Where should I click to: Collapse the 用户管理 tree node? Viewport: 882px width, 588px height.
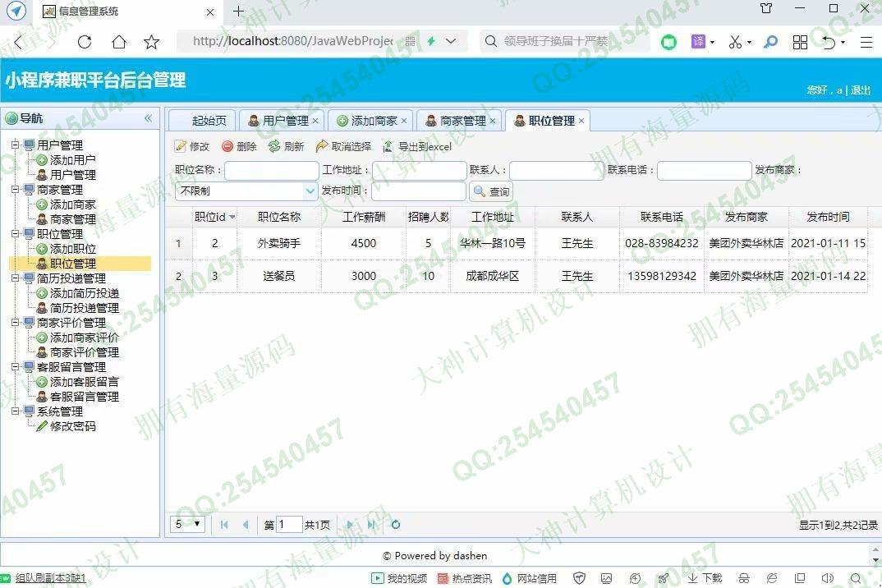[x=15, y=145]
